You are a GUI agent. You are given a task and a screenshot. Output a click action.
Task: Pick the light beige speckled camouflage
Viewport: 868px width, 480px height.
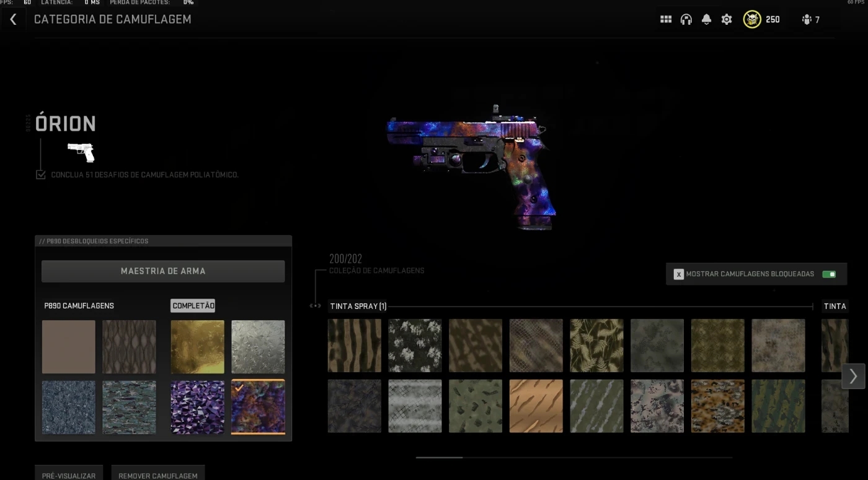(779, 346)
